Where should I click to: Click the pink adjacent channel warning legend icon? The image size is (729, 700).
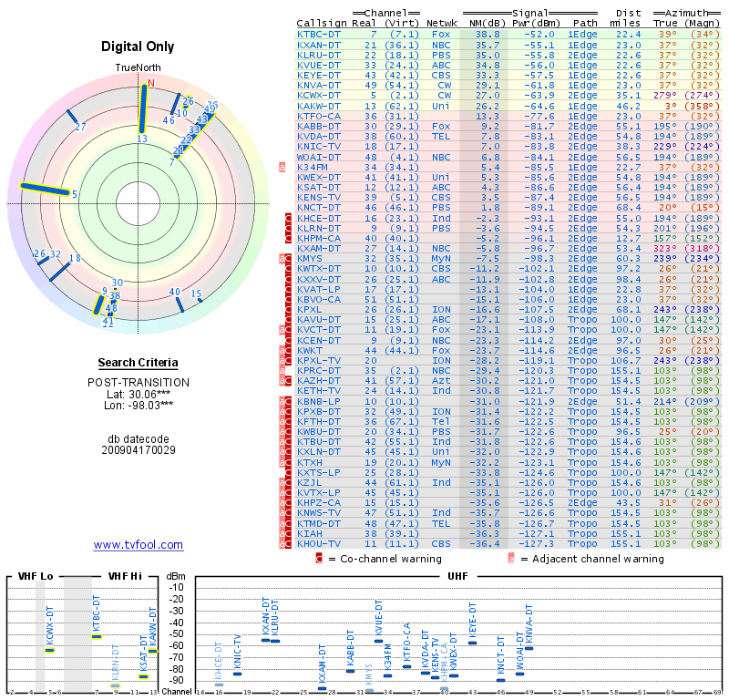(511, 558)
